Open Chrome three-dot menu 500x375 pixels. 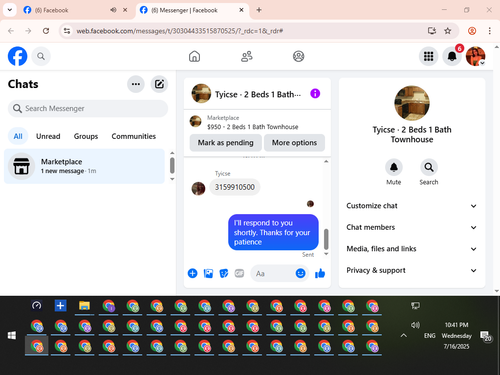coord(489,31)
